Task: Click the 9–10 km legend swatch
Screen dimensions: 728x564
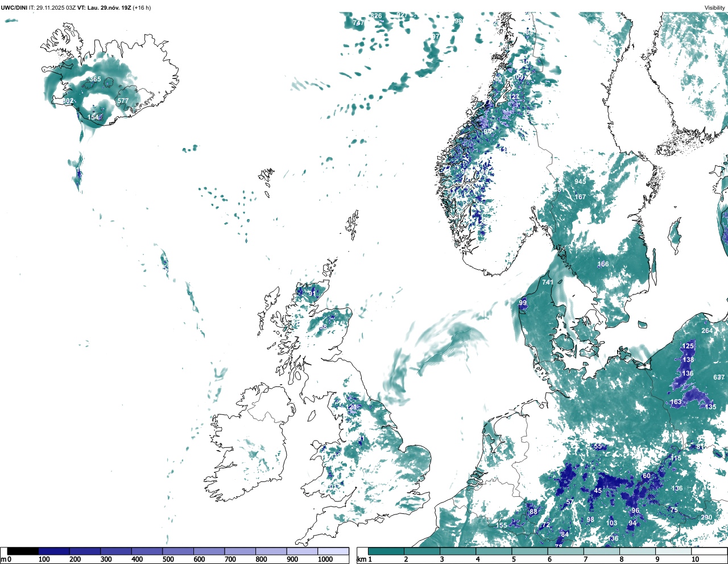Action: coord(673,551)
